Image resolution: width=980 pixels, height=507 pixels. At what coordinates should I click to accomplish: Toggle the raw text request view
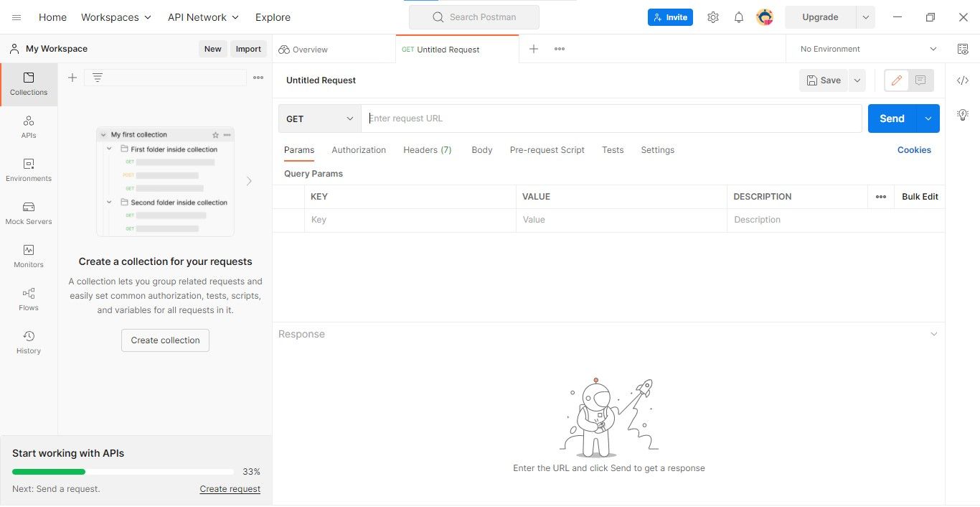920,80
